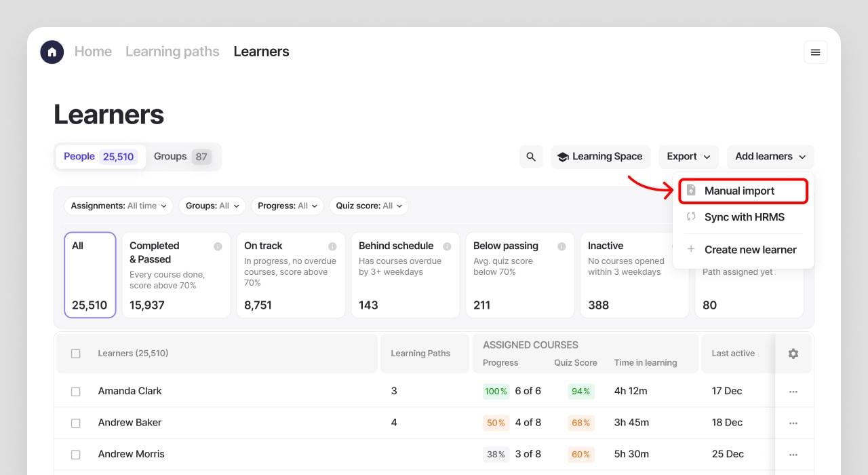Open table settings gear icon
868x475 pixels.
point(793,354)
